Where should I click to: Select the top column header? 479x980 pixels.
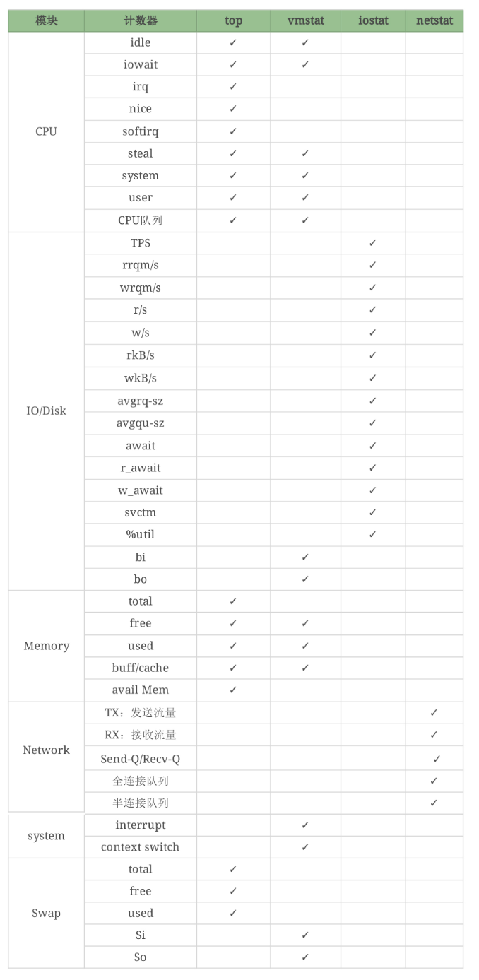point(233,20)
